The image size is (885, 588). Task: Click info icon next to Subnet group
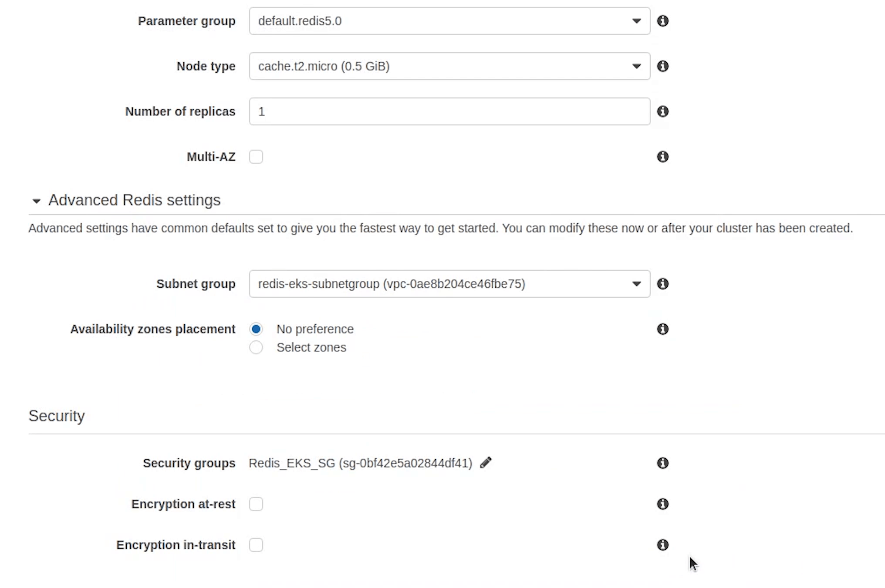(x=662, y=284)
